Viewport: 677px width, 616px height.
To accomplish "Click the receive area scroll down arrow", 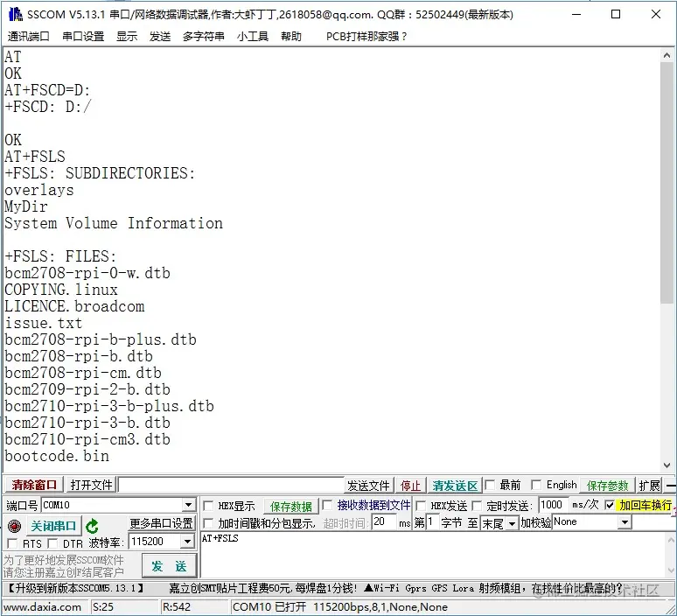I will (x=667, y=465).
